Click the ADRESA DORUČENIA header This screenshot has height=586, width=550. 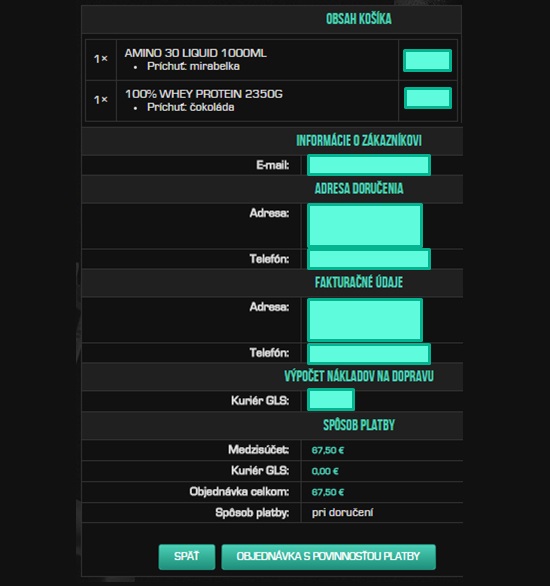pyautogui.click(x=359, y=188)
